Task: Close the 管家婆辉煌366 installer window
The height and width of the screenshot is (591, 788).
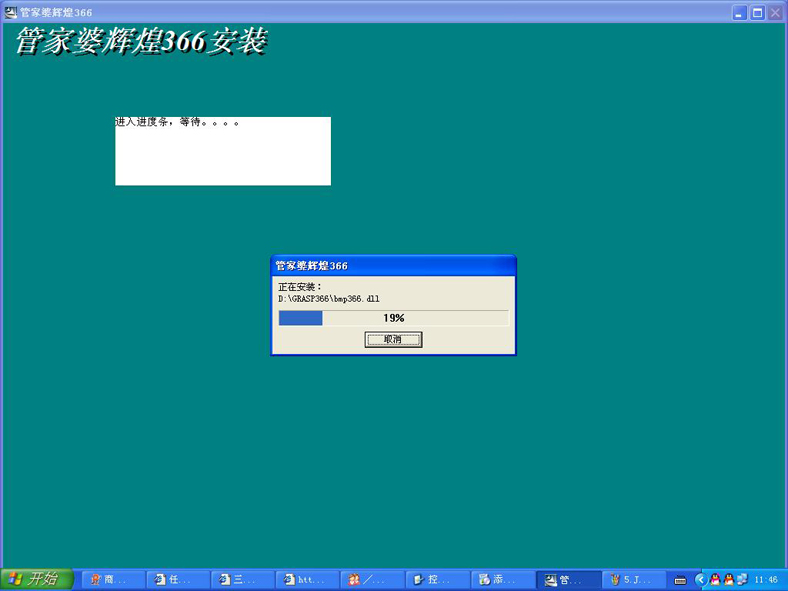Action: point(775,13)
